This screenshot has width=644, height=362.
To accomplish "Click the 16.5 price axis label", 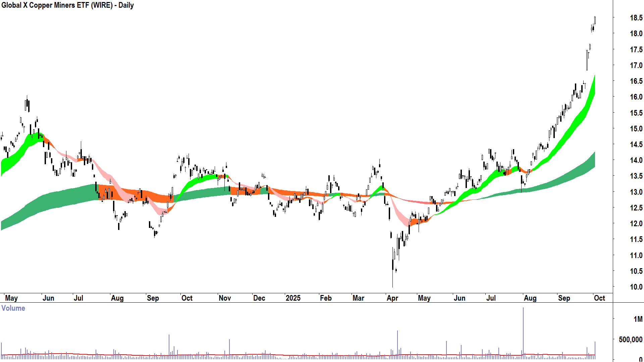I will coord(636,81).
